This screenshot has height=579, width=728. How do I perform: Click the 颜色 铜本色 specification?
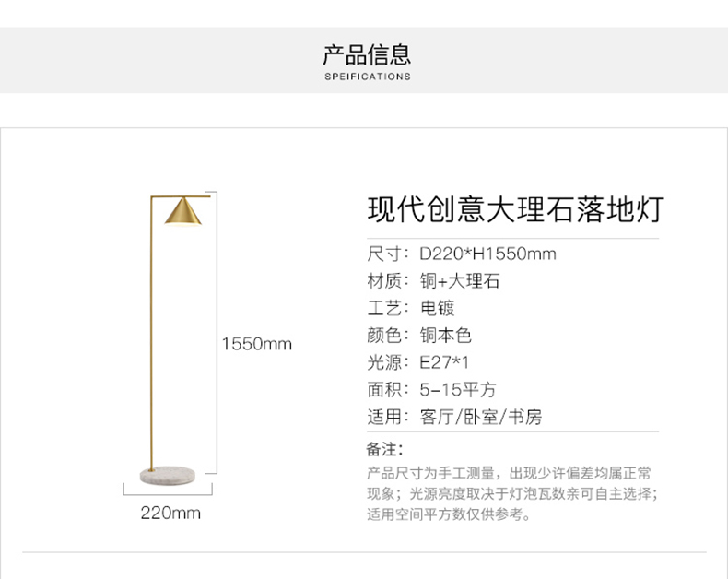pos(419,336)
